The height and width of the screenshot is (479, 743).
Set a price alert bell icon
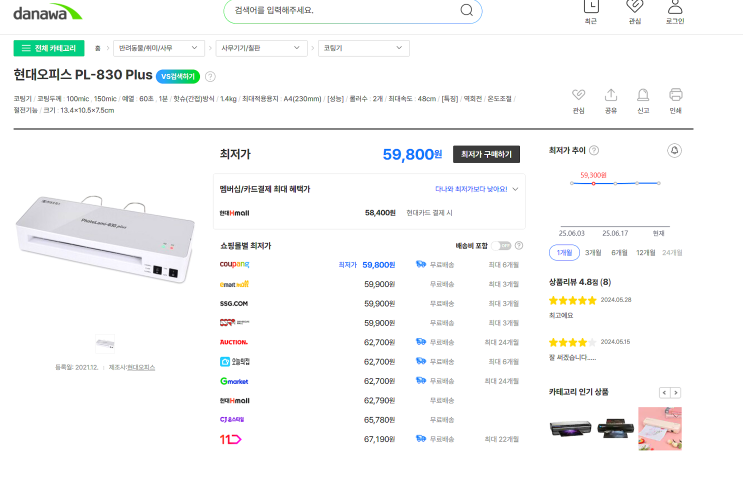point(674,151)
